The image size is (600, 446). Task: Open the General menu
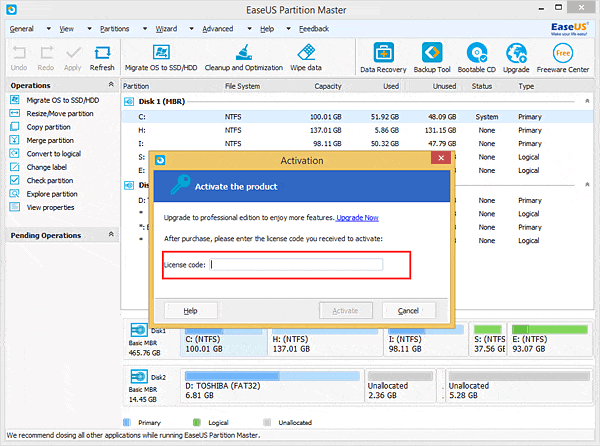21,29
